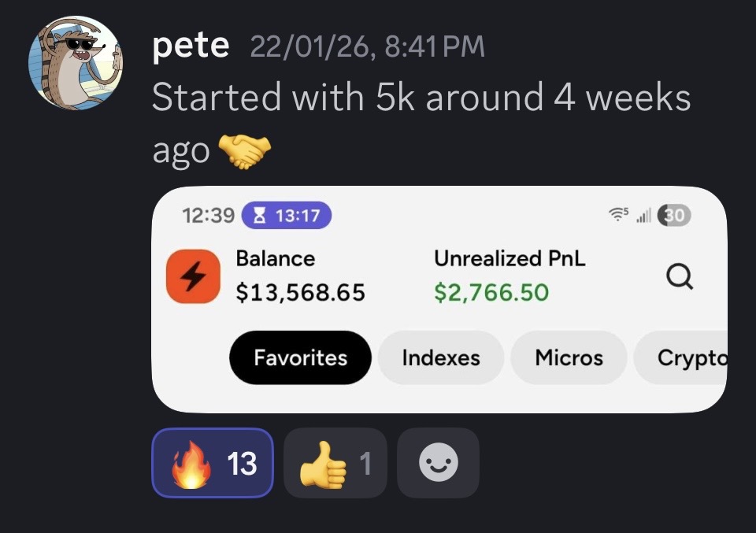Click the handshake emoji in the message
Screen dimensions: 756x533
[x=243, y=151]
